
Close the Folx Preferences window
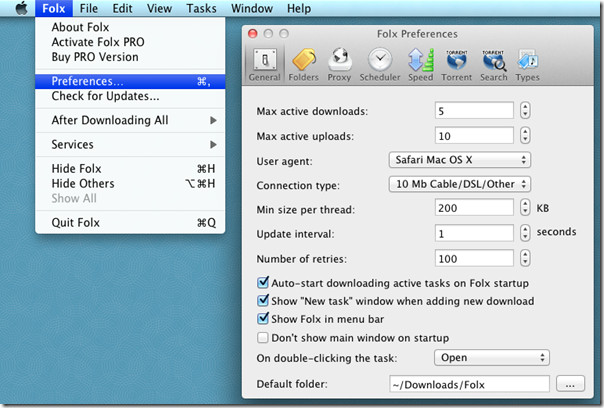[x=253, y=34]
